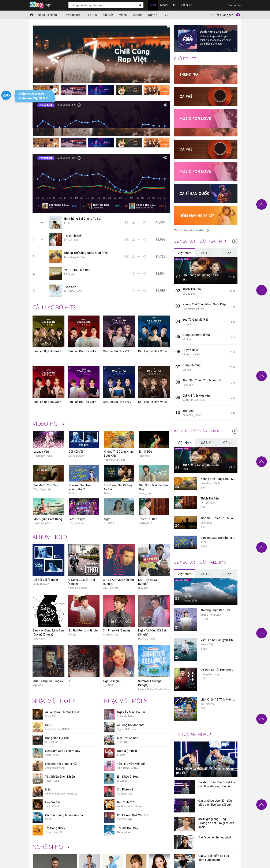Share Tình Anh chart row
This screenshot has height=868, width=270.
point(144,291)
